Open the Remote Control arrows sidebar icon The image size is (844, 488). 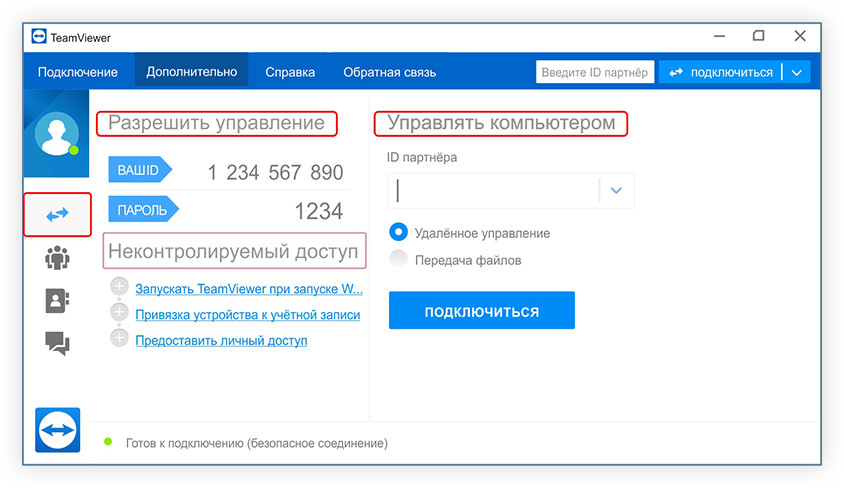tap(57, 215)
